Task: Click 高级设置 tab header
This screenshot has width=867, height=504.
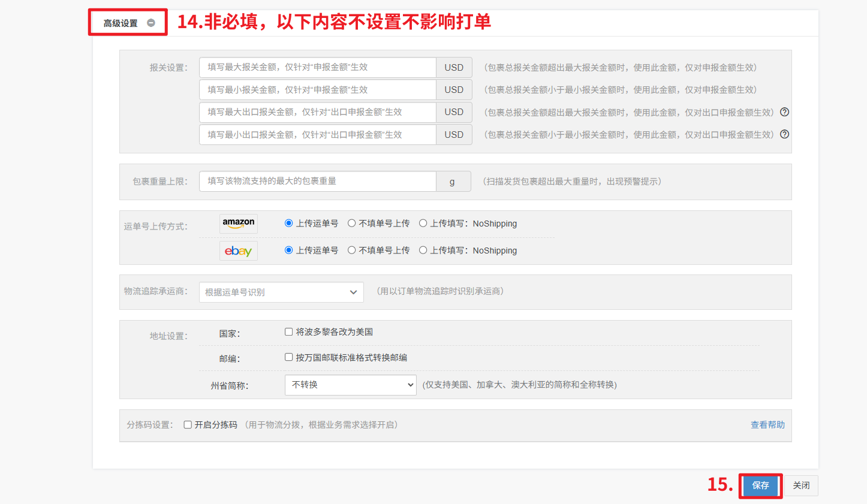Action: point(121,23)
